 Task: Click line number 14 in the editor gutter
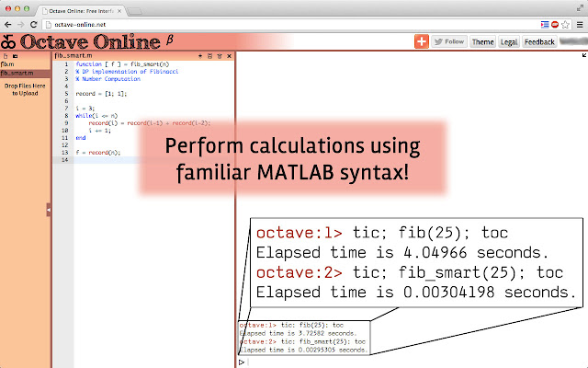tap(65, 160)
